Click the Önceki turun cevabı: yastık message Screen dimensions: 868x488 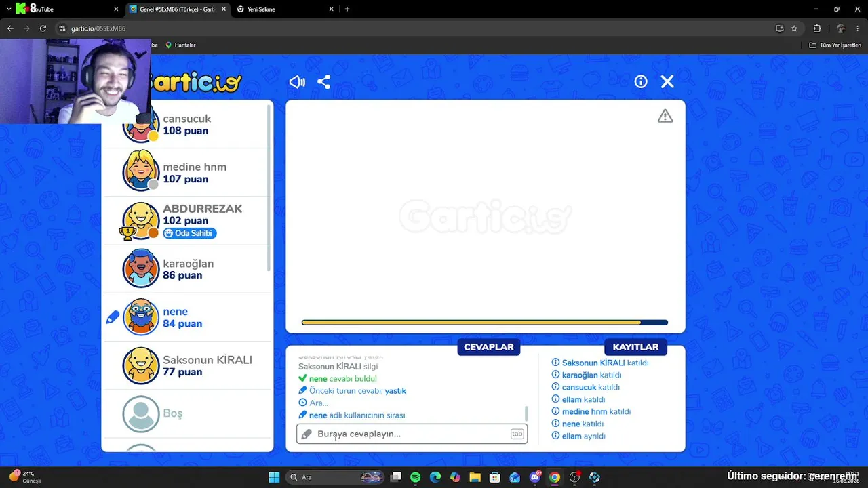[x=353, y=390]
